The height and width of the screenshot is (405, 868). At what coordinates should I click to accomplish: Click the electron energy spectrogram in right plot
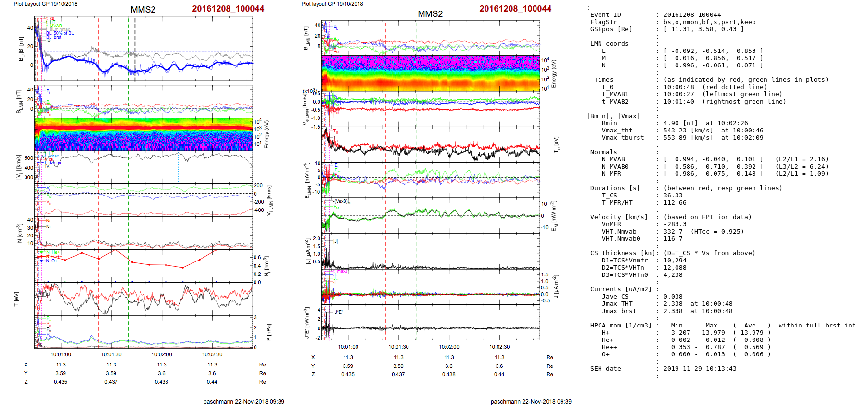tap(431, 73)
